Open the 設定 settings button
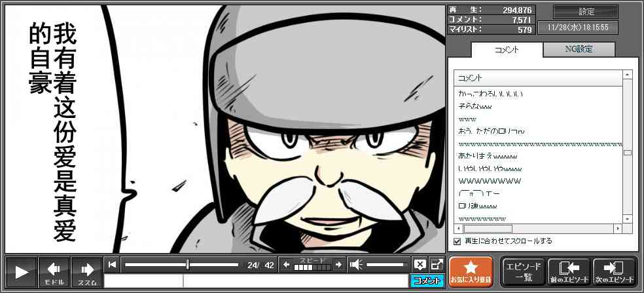 (586, 12)
